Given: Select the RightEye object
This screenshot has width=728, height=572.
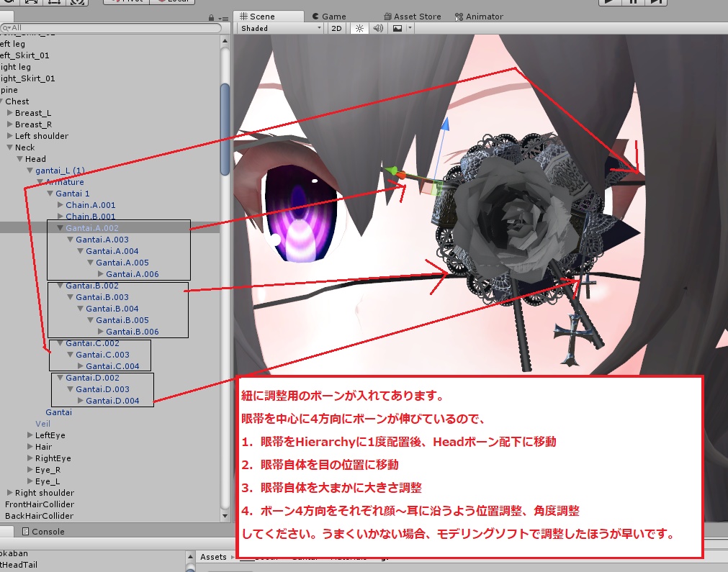Looking at the screenshot, I should pos(53,458).
